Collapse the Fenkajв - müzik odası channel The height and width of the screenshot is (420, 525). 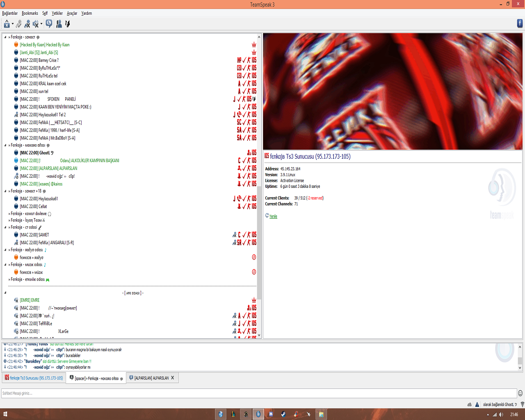pyautogui.click(x=5, y=265)
